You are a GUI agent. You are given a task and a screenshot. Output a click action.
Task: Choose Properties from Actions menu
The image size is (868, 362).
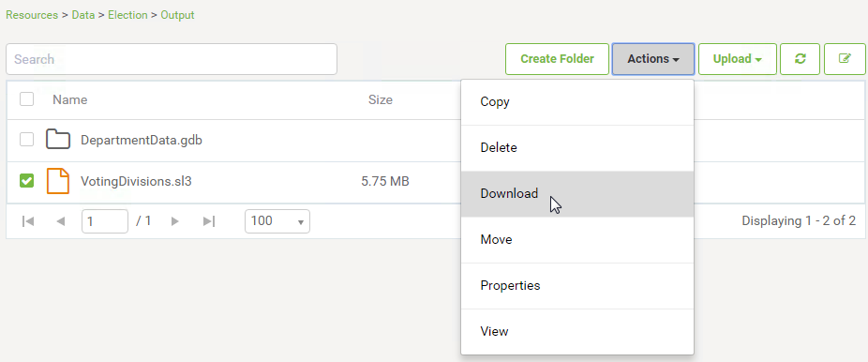pos(576,286)
